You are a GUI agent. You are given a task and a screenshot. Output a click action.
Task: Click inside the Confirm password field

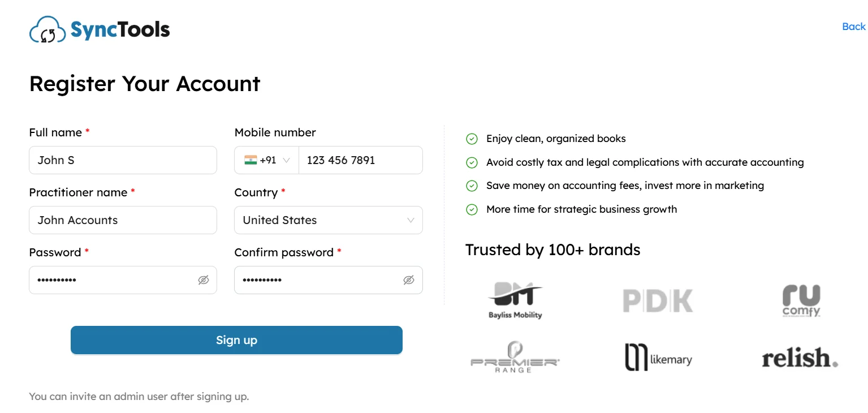(318, 280)
